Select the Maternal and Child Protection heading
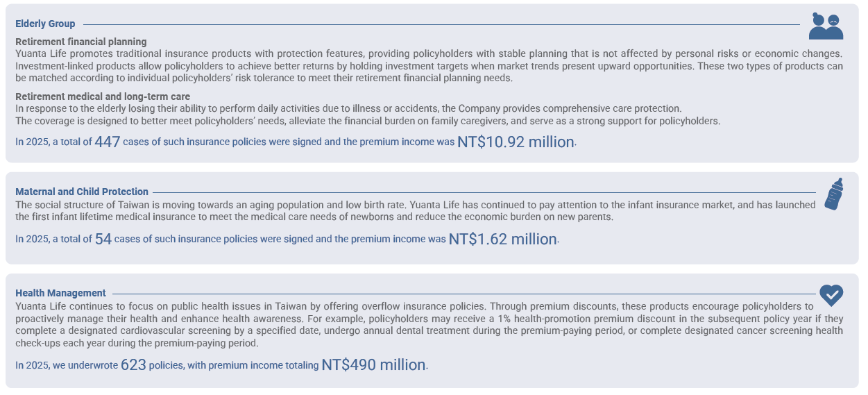The height and width of the screenshot is (395, 868). 82,192
